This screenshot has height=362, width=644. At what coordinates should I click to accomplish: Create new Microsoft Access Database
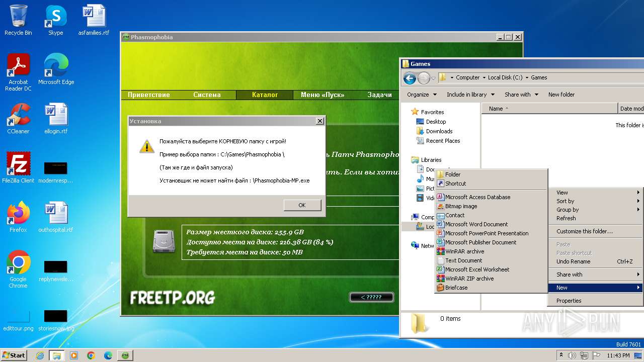click(491, 197)
